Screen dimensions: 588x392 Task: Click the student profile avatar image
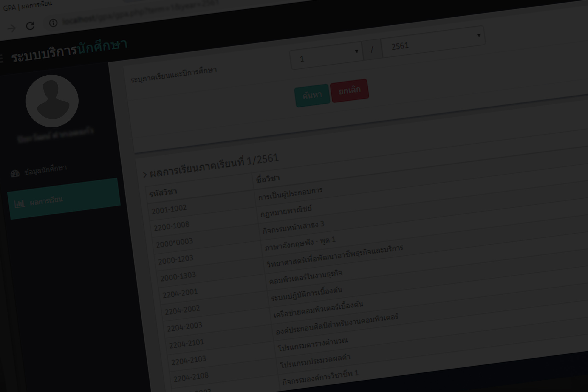coord(52,101)
